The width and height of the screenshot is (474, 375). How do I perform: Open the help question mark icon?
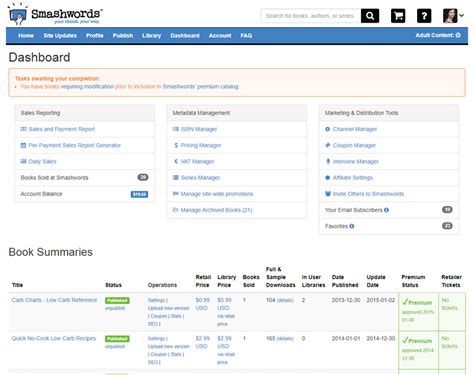pos(424,16)
